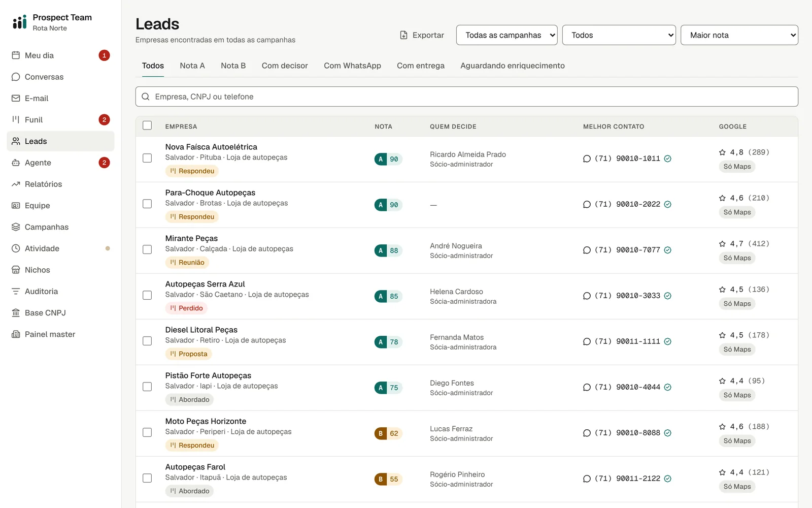This screenshot has width=812, height=508.
Task: Click the search magnifier icon
Action: coord(146,97)
